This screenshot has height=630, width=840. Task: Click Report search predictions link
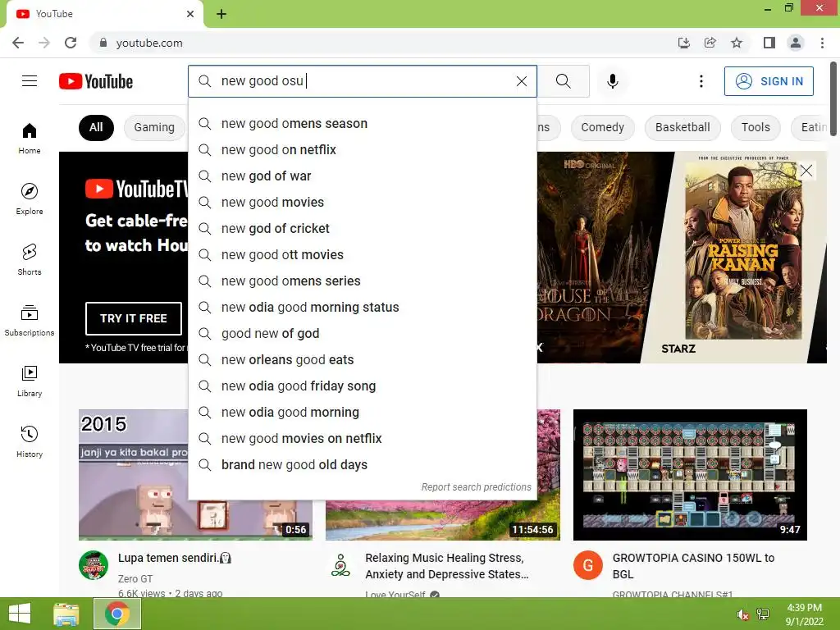tap(476, 487)
